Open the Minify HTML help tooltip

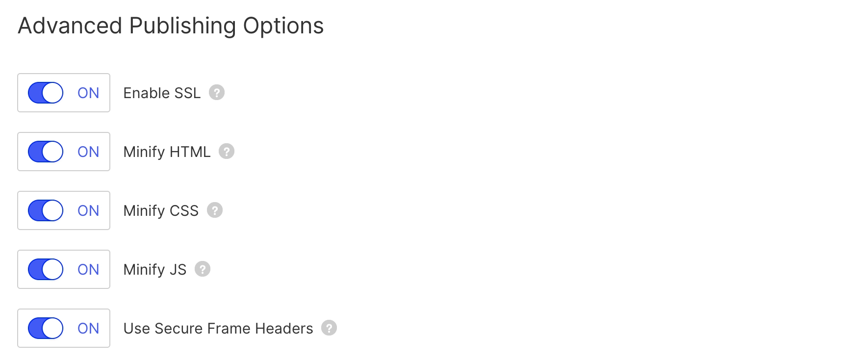pyautogui.click(x=227, y=152)
